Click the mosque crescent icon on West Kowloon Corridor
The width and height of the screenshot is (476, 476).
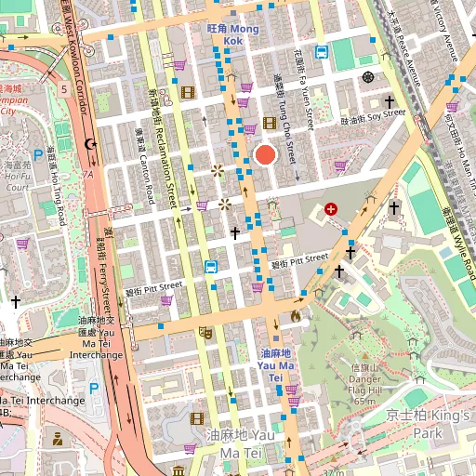click(90, 144)
